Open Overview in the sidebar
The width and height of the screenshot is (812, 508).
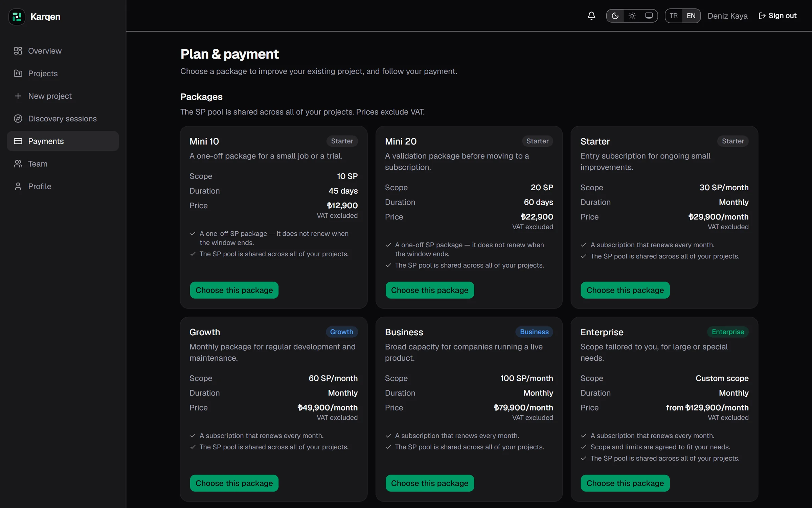(63, 51)
